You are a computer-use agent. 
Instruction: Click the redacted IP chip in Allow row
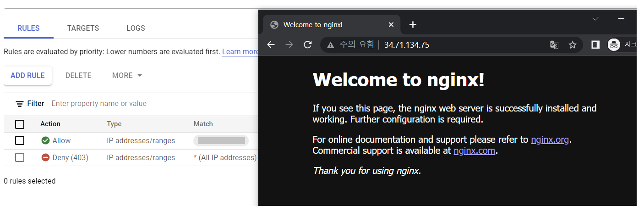[221, 140]
